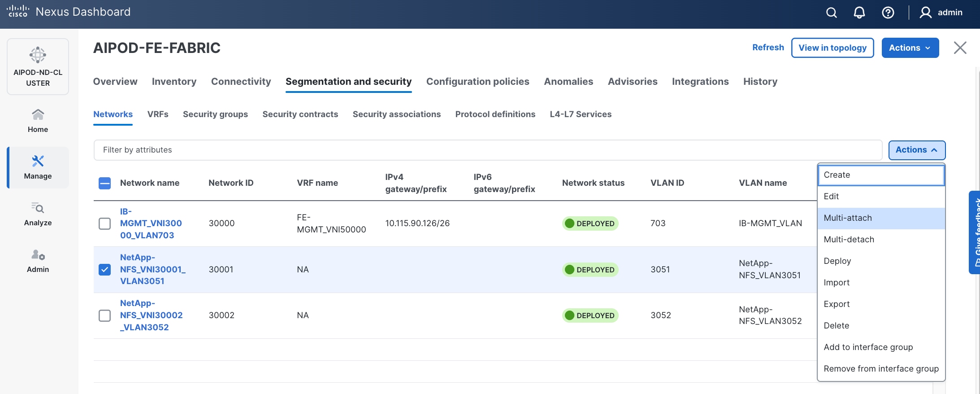Click the Refresh link
The width and height of the screenshot is (980, 394).
[x=768, y=48]
